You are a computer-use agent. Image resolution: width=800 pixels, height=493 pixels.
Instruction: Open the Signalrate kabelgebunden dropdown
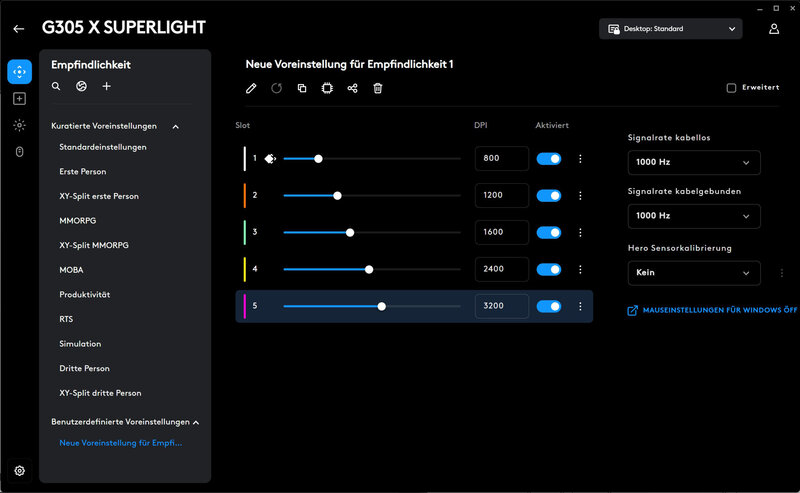(x=694, y=216)
